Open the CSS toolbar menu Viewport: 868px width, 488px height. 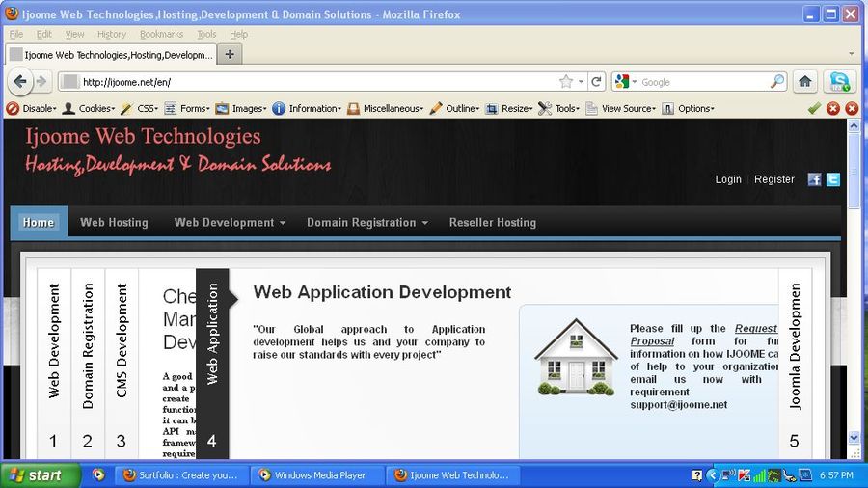(x=140, y=108)
